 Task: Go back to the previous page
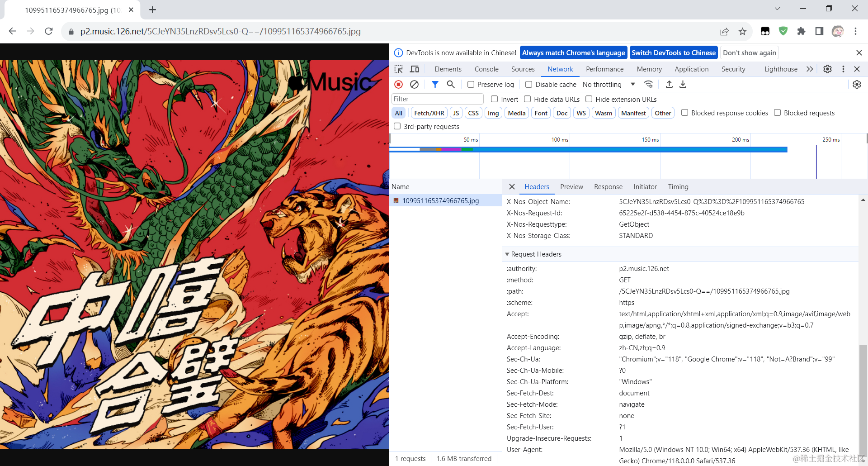point(13,31)
